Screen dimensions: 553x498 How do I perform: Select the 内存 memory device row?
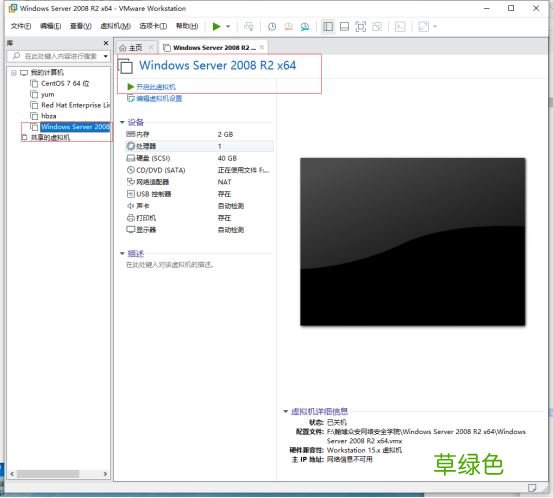(199, 134)
